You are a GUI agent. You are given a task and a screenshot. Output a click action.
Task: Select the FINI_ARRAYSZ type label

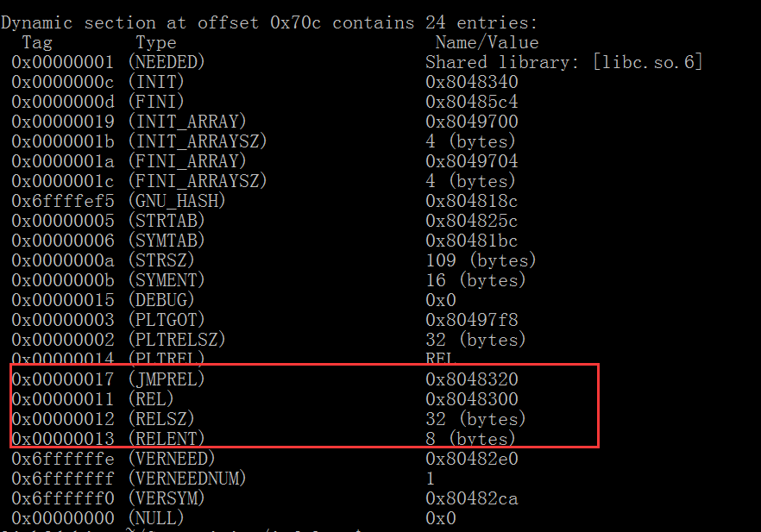[198, 181]
